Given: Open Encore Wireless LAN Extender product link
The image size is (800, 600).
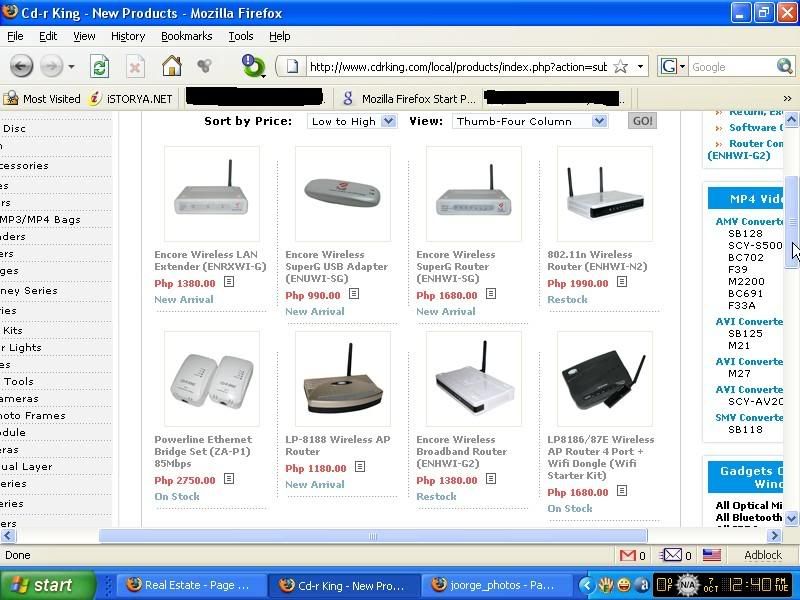Looking at the screenshot, I should click(x=210, y=260).
